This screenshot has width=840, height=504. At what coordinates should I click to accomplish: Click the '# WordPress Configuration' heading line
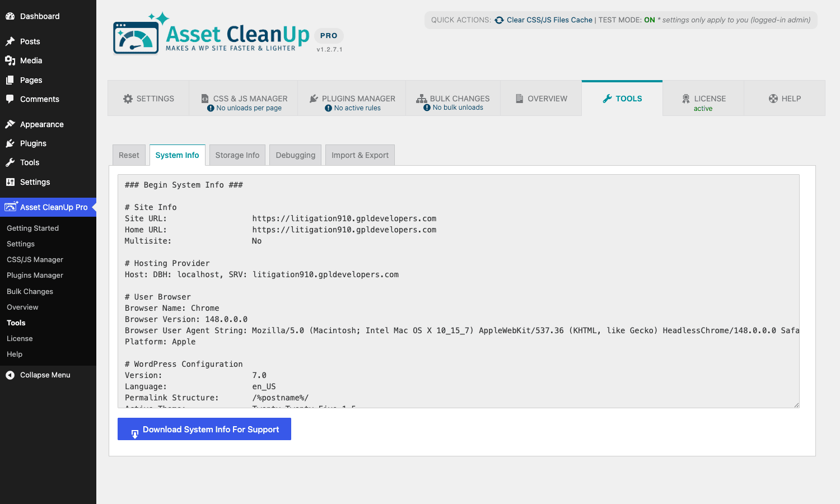[184, 364]
